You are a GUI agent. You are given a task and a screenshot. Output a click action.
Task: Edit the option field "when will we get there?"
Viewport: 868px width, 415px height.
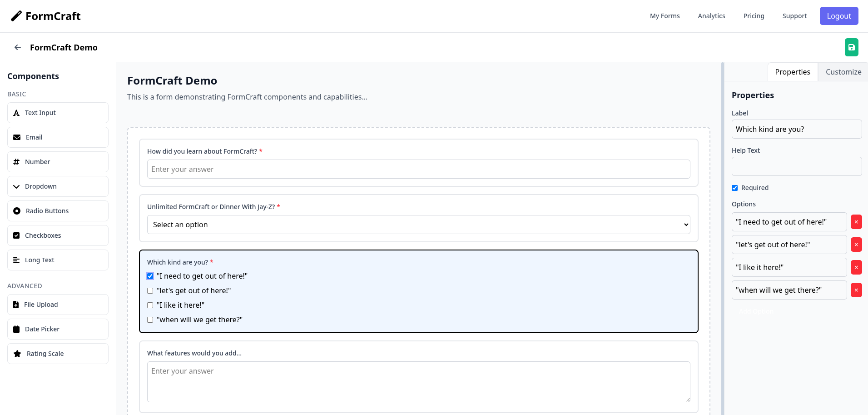point(789,290)
